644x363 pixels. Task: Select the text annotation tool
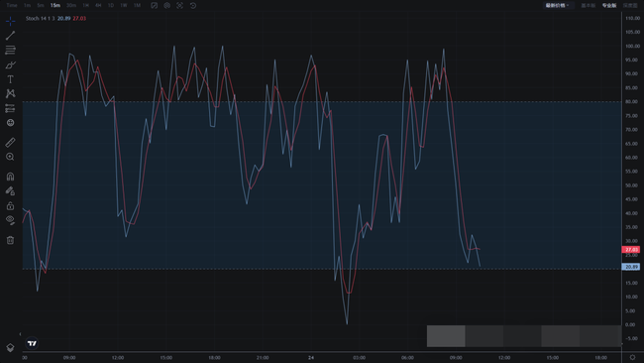[10, 79]
